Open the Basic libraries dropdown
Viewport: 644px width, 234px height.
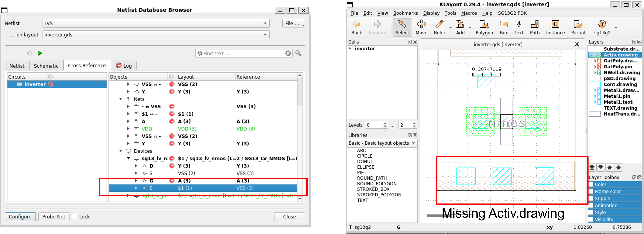click(x=382, y=143)
